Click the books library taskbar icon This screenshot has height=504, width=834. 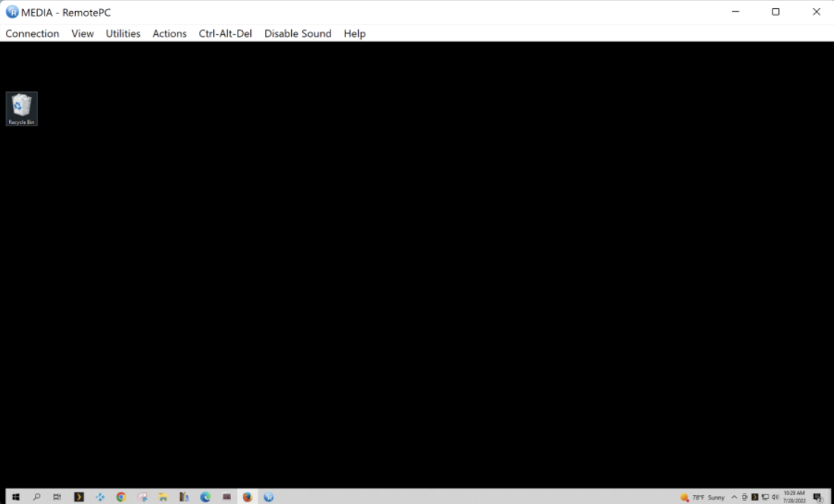184,497
